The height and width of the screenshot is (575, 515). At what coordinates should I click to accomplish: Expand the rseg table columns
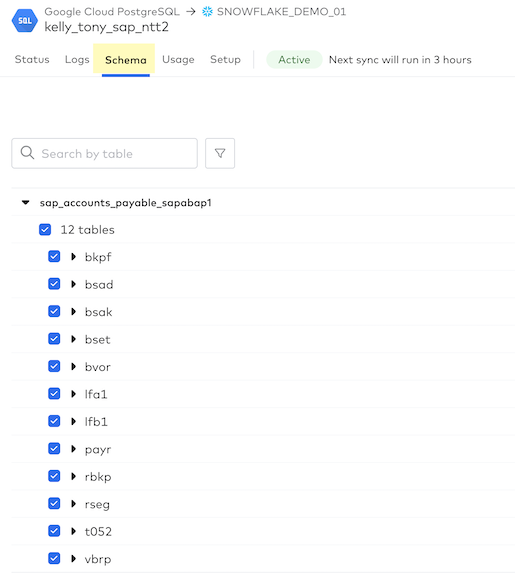coord(73,504)
